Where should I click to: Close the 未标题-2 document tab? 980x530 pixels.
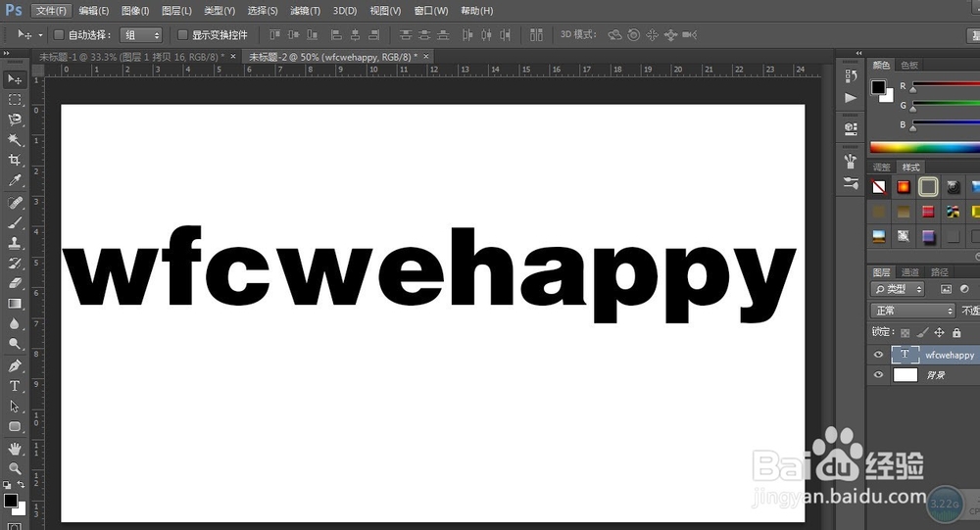[426, 56]
